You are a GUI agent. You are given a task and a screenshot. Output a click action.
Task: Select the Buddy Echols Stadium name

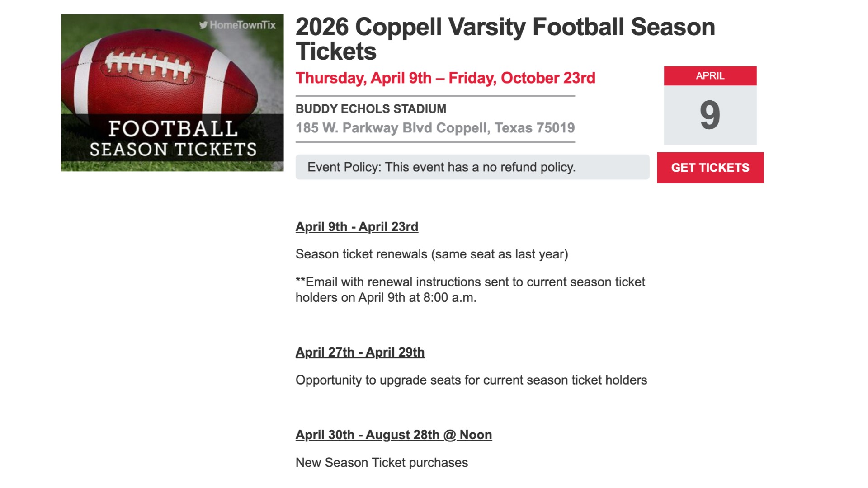pos(371,108)
